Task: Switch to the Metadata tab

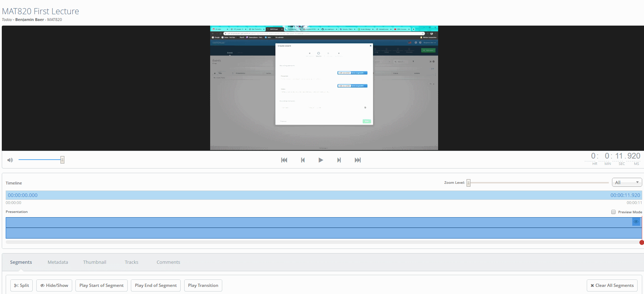Action: (58, 262)
